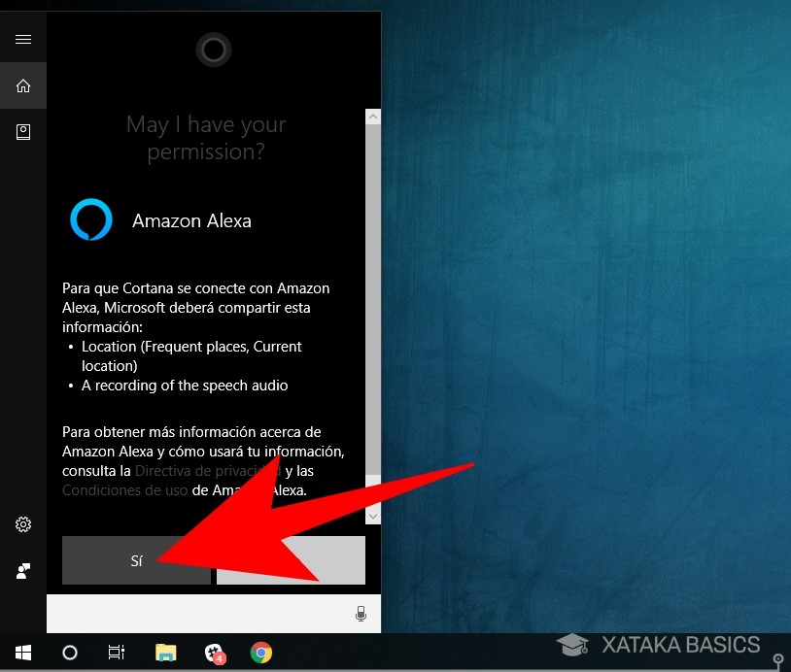Click the scrollbar down arrow

click(x=373, y=517)
